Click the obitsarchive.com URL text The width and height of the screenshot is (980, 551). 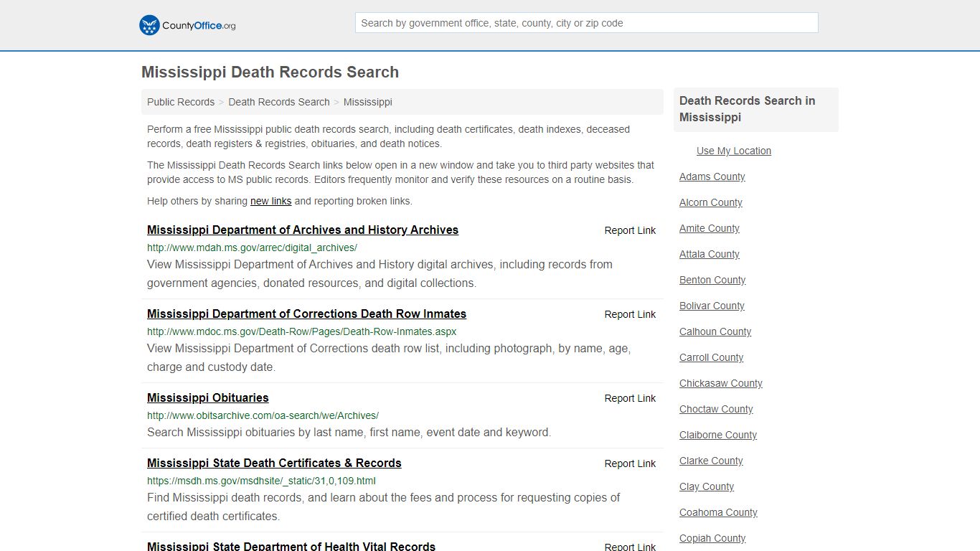pos(263,415)
